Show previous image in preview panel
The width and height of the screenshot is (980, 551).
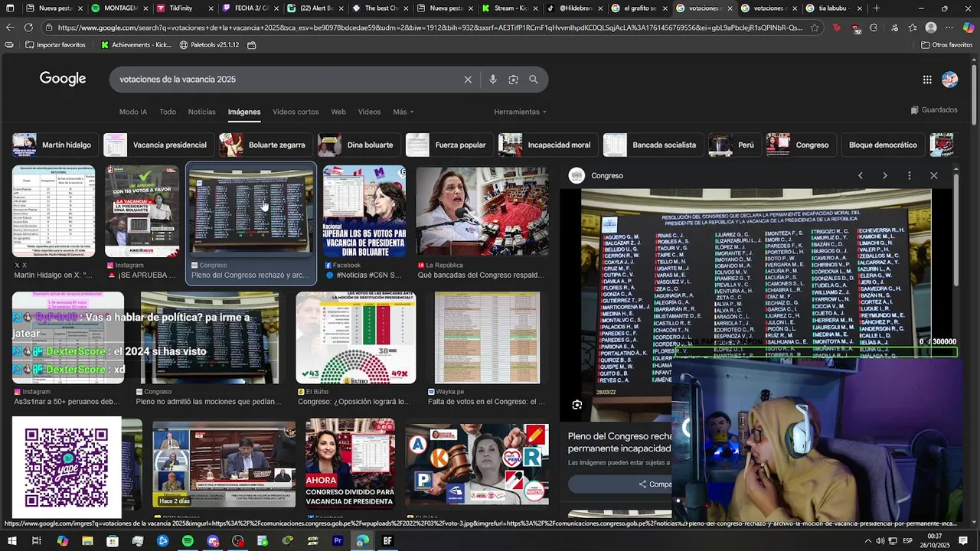861,176
